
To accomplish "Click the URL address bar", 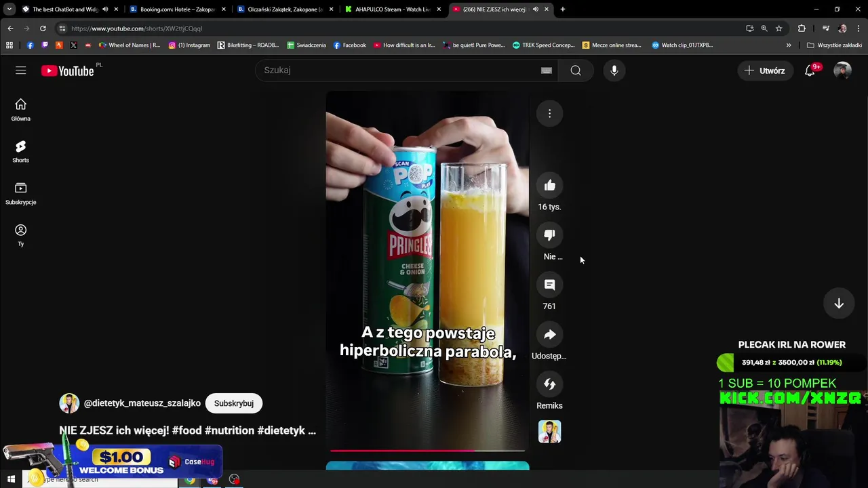I will [x=400, y=28].
